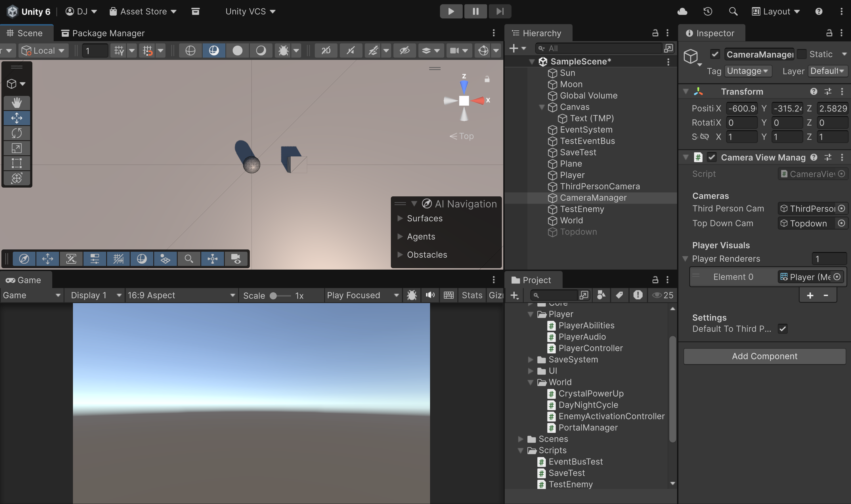
Task: Uncheck Default To Third Person setting
Action: [x=782, y=329]
